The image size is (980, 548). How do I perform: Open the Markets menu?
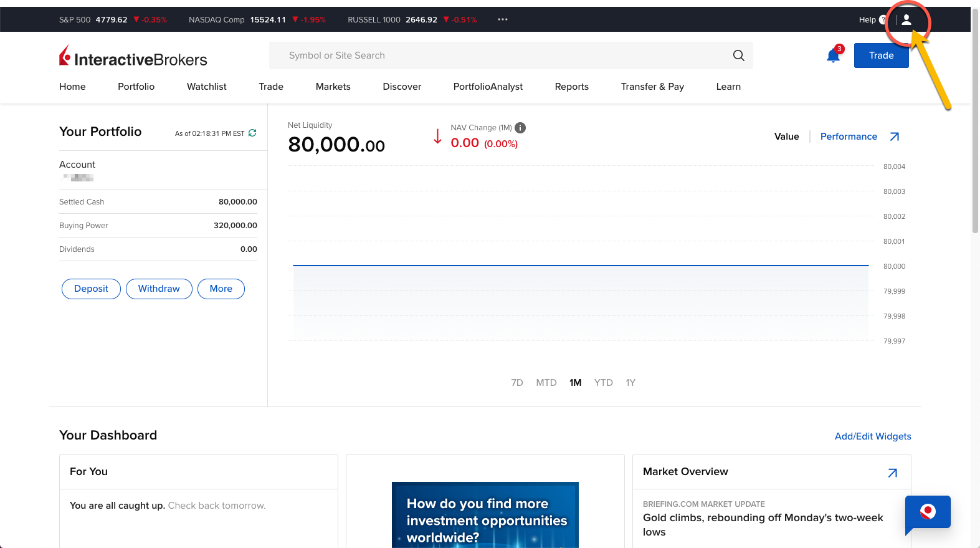click(333, 87)
